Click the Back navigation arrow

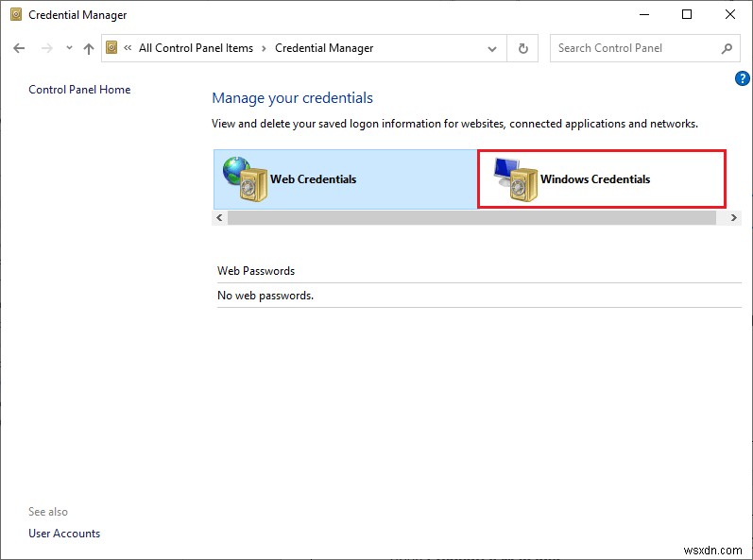click(x=20, y=48)
